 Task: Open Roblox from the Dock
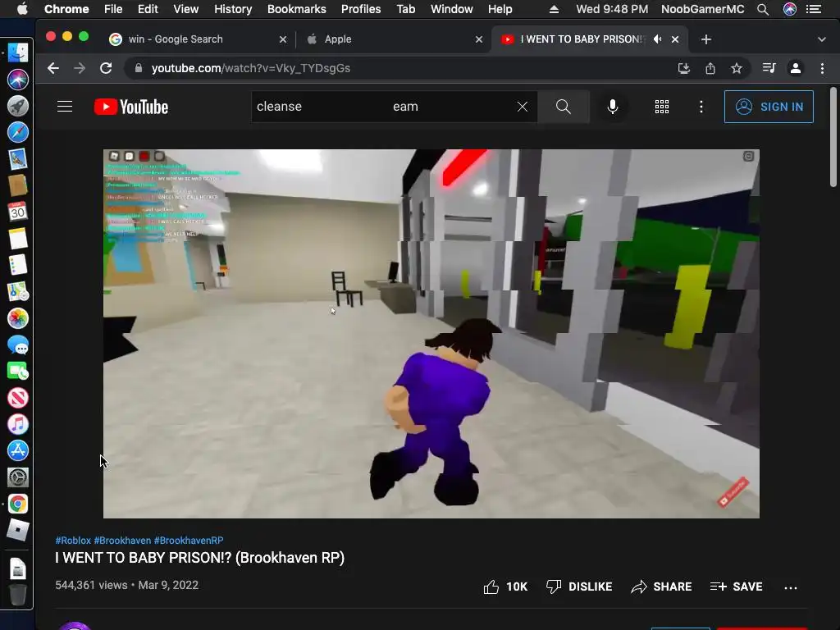click(18, 531)
